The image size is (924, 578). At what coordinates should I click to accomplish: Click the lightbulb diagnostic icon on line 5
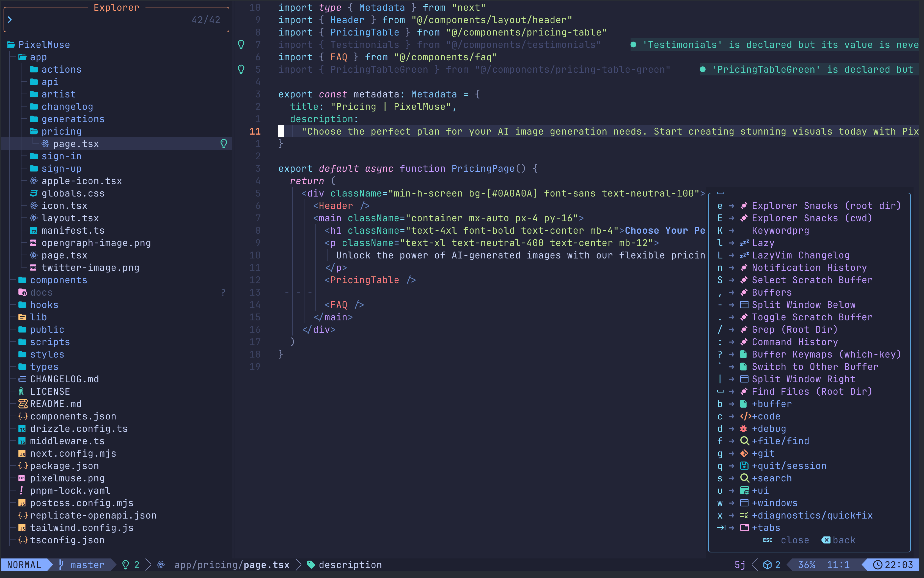pos(241,70)
